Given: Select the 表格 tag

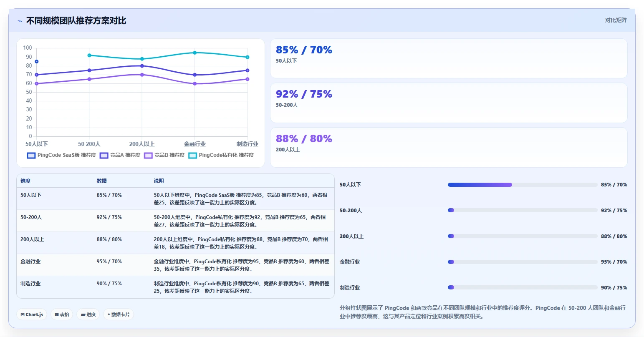Looking at the screenshot, I should (x=62, y=314).
